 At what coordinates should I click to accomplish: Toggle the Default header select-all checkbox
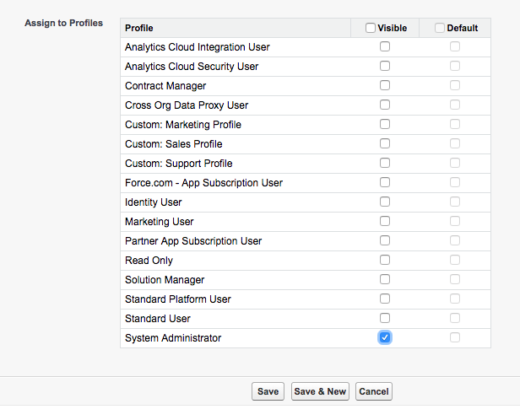[440, 28]
